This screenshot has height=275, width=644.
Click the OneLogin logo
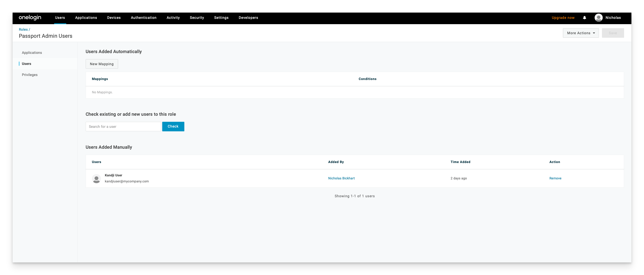click(30, 17)
